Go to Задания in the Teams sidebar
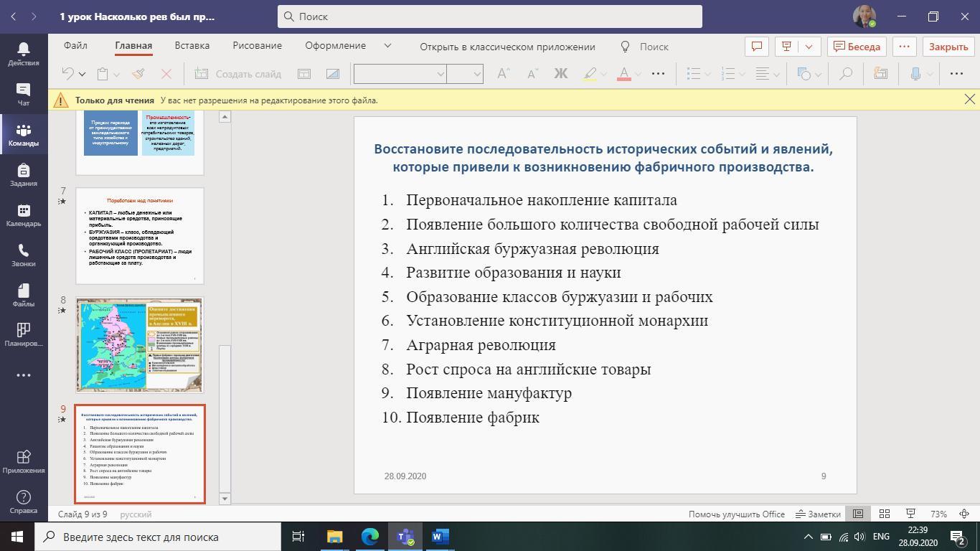Screen dimensions: 980x551 tap(23, 174)
